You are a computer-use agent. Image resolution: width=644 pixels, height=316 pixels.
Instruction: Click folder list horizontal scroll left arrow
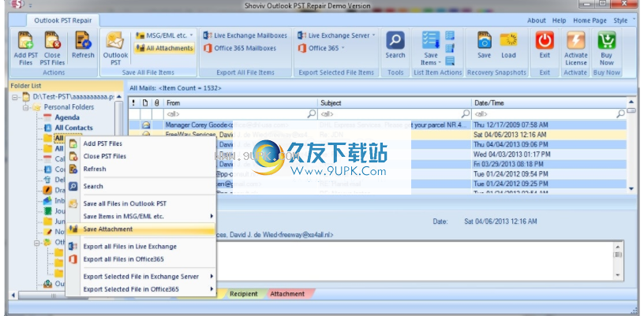(14, 295)
